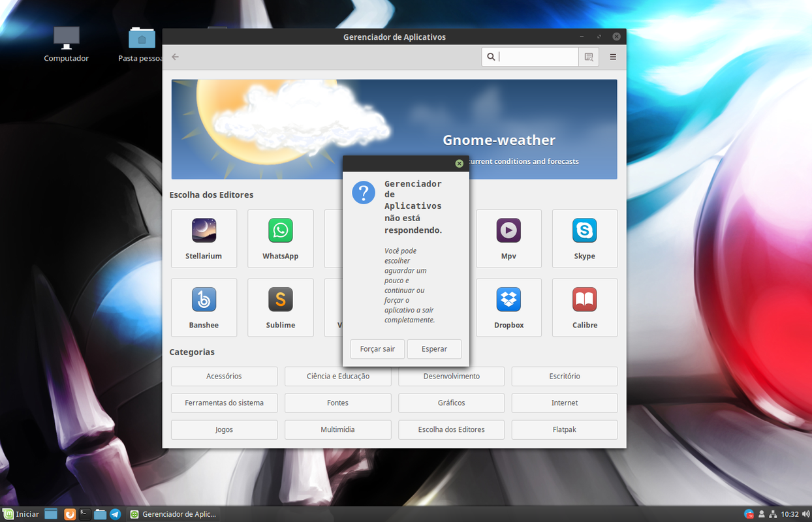This screenshot has width=812, height=522.
Task: Close the not-responding dialog
Action: pyautogui.click(x=459, y=163)
